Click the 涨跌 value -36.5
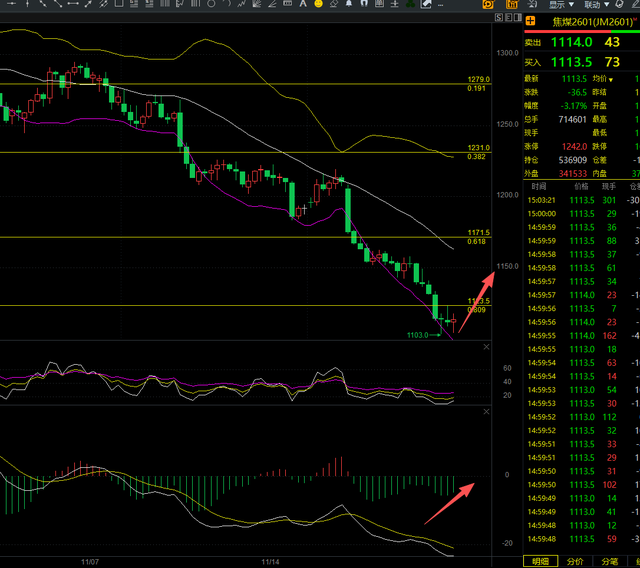 pos(577,93)
